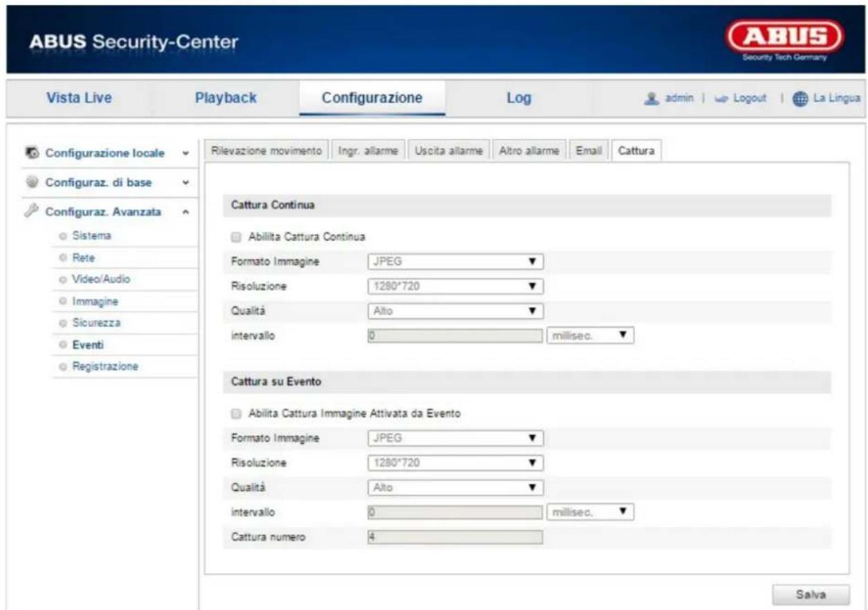Collapse the Configuraz. Avanzata section chevron
868x610 pixels.
(186, 213)
